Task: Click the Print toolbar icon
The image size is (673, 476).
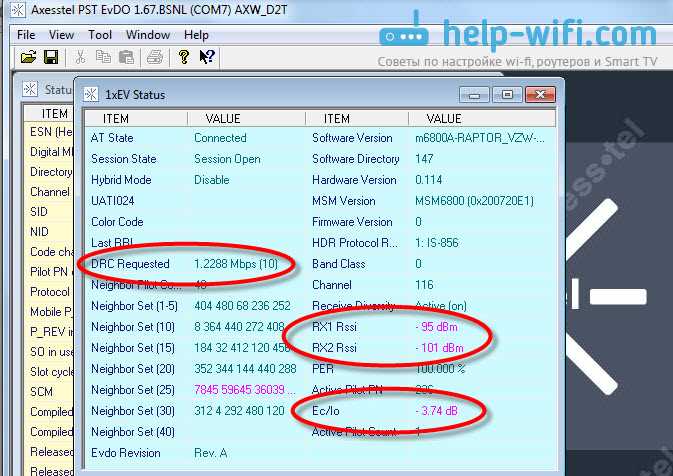Action: [155, 57]
